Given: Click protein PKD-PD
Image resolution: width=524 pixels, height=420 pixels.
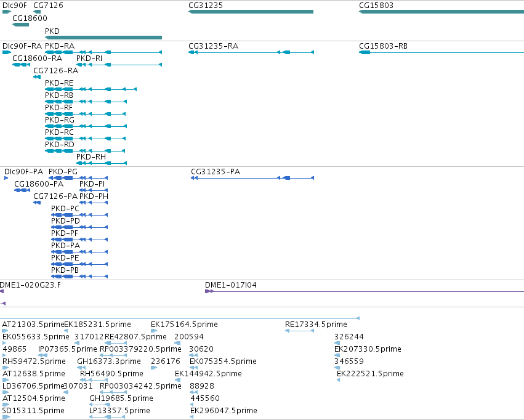Looking at the screenshot, I should click(79, 227).
